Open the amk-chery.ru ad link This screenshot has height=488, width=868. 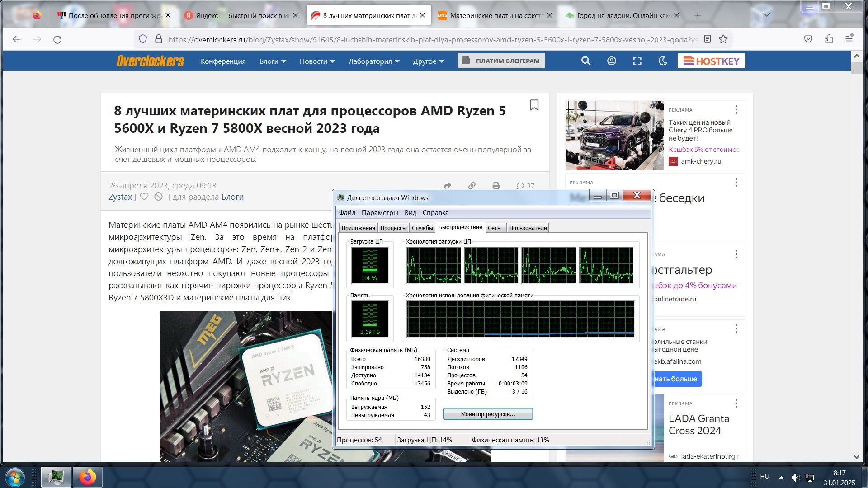701,161
